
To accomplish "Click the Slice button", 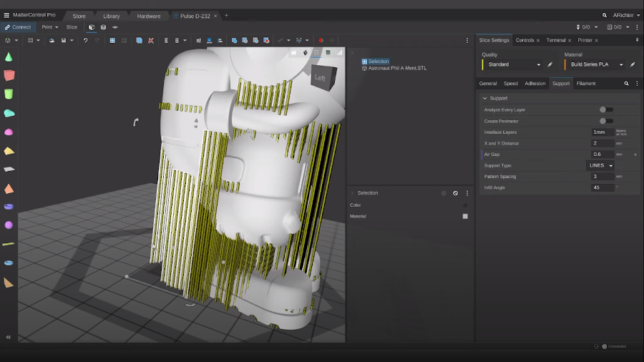I will 72,27.
